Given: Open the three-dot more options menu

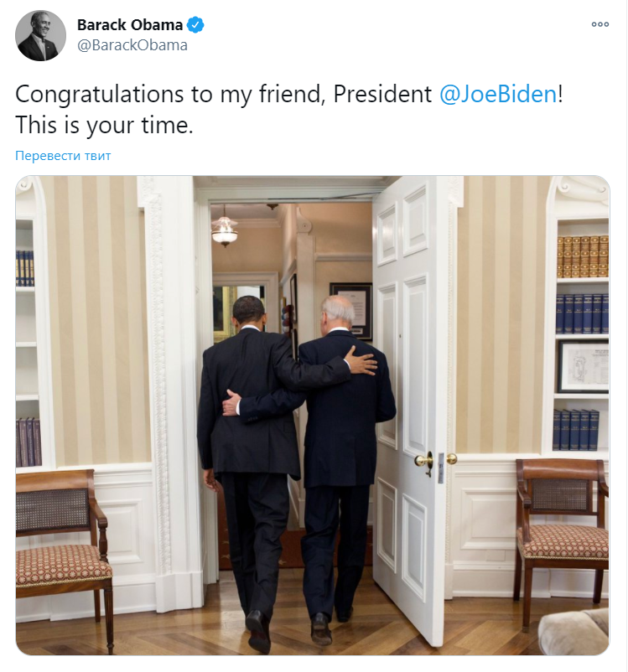Looking at the screenshot, I should pos(600,24).
